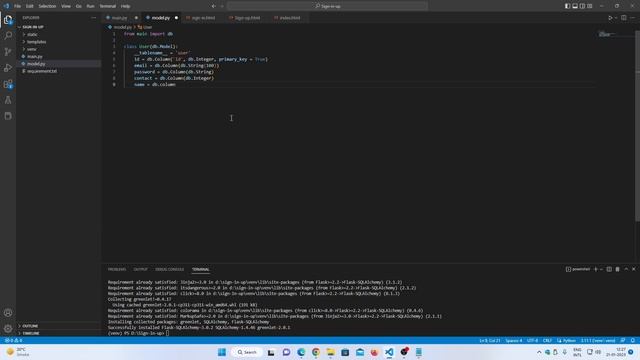Image resolution: width=640 pixels, height=360 pixels.
Task: Toggle primary sidebar layout icon
Action: (x=567, y=6)
